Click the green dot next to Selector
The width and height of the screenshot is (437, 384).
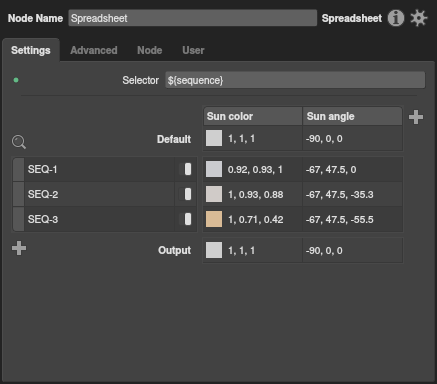[x=16, y=80]
